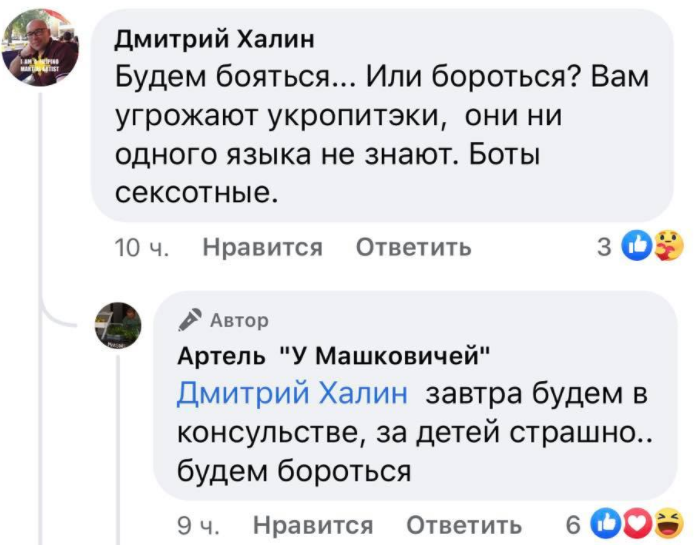
Task: Click the pen icon beside Автор badge
Action: click(x=191, y=320)
